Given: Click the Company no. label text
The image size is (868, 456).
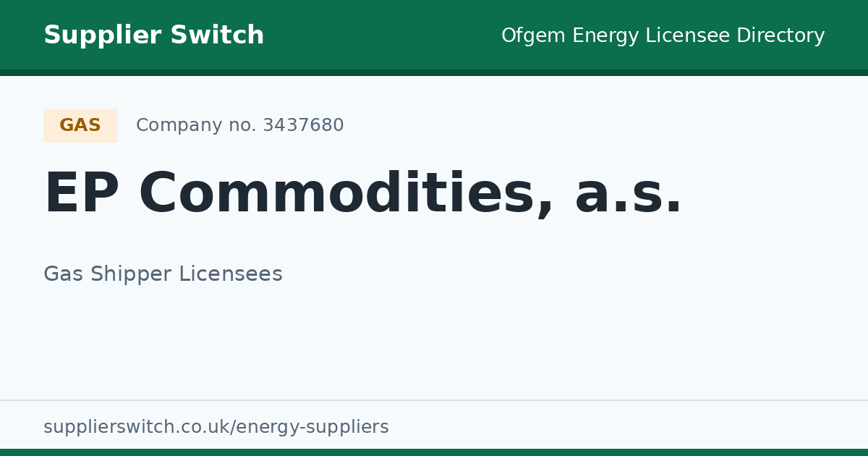Looking at the screenshot, I should click(x=196, y=125).
